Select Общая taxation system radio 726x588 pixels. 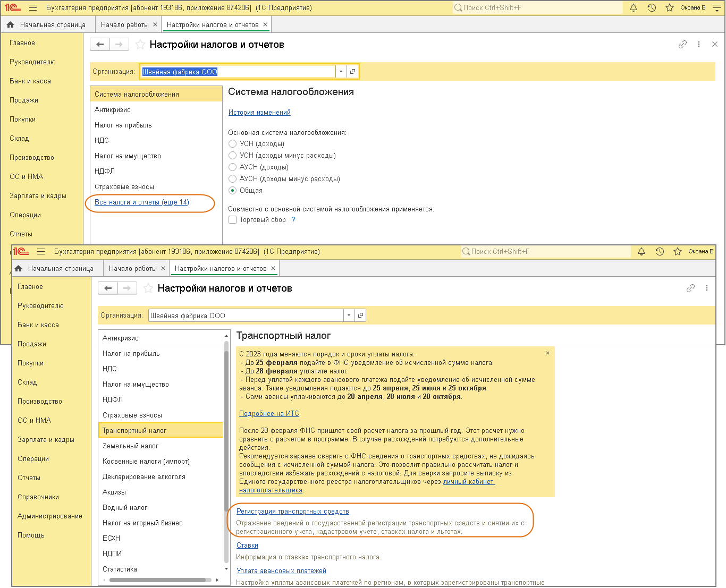232,191
